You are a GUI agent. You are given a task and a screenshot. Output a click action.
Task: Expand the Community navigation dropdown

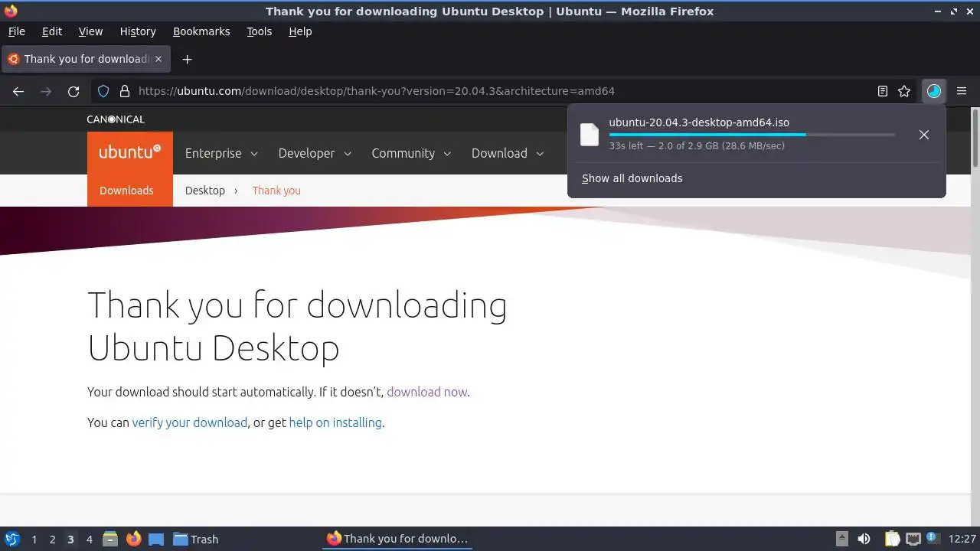tap(411, 153)
